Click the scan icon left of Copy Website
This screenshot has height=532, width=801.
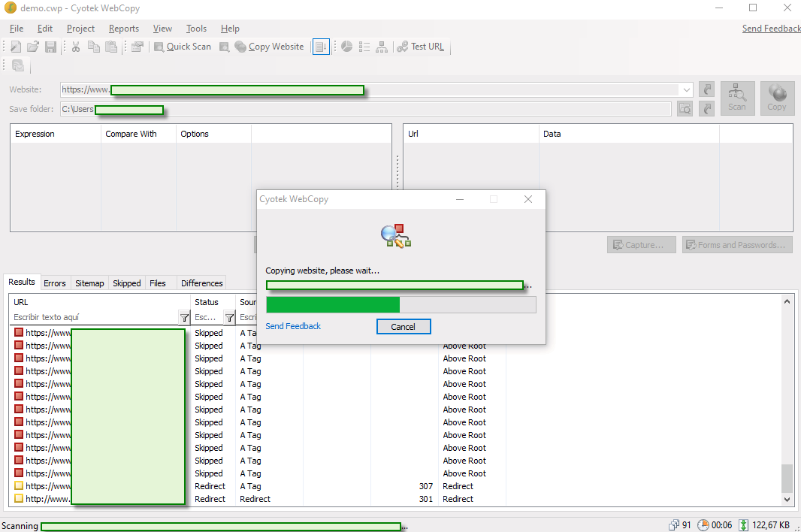coord(224,47)
